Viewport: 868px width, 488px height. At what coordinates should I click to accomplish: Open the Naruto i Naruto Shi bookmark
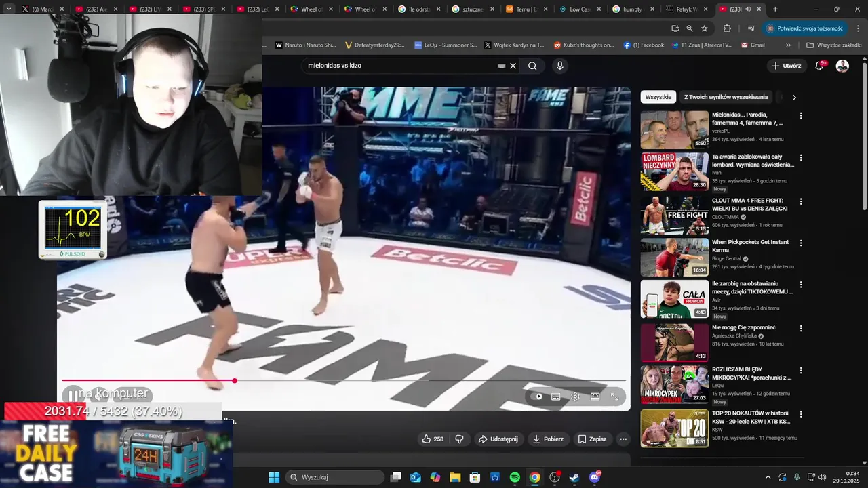(x=305, y=45)
